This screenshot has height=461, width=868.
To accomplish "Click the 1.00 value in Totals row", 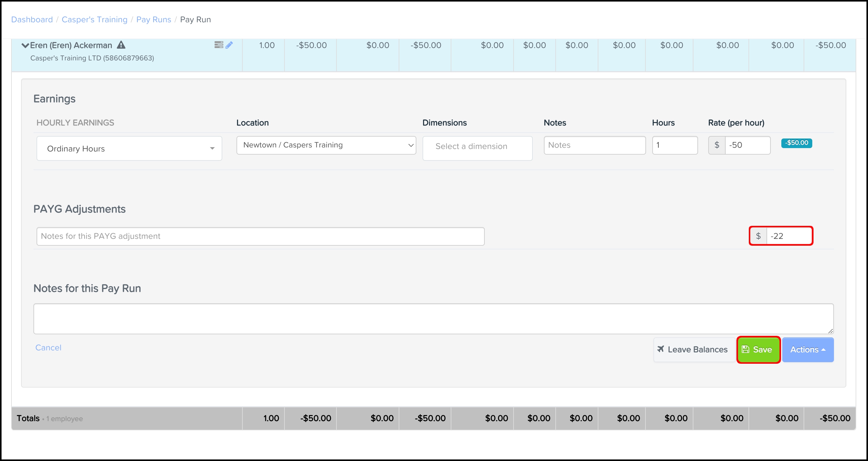I will pos(271,419).
